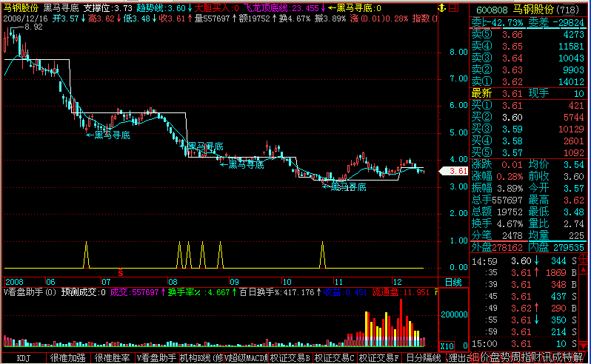Click the stock code 600808

[x=492, y=10]
